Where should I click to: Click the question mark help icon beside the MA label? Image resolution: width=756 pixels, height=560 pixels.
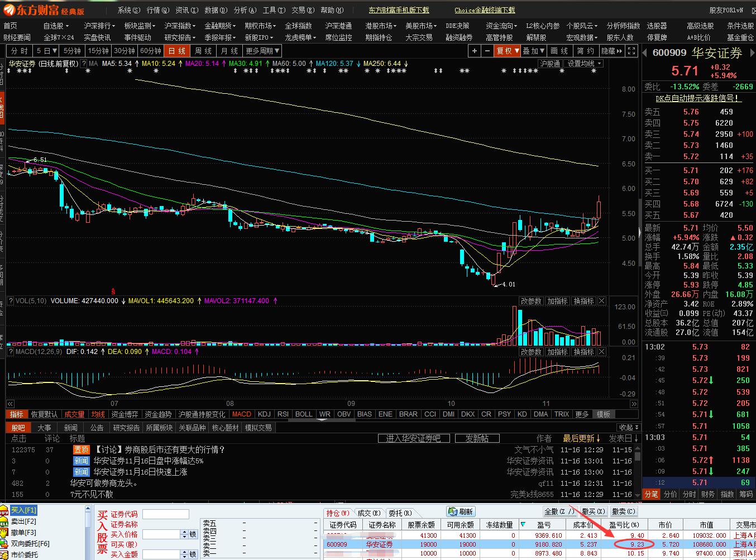(x=84, y=64)
